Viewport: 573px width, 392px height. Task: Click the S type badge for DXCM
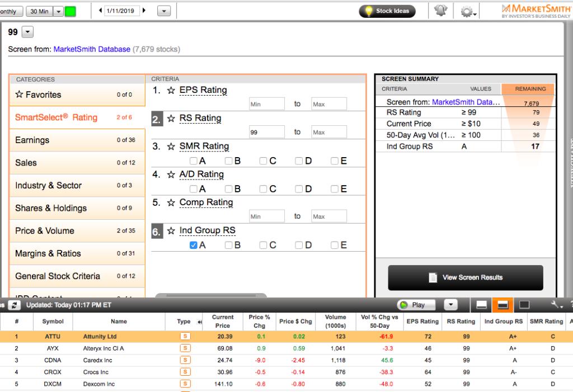pyautogui.click(x=185, y=384)
